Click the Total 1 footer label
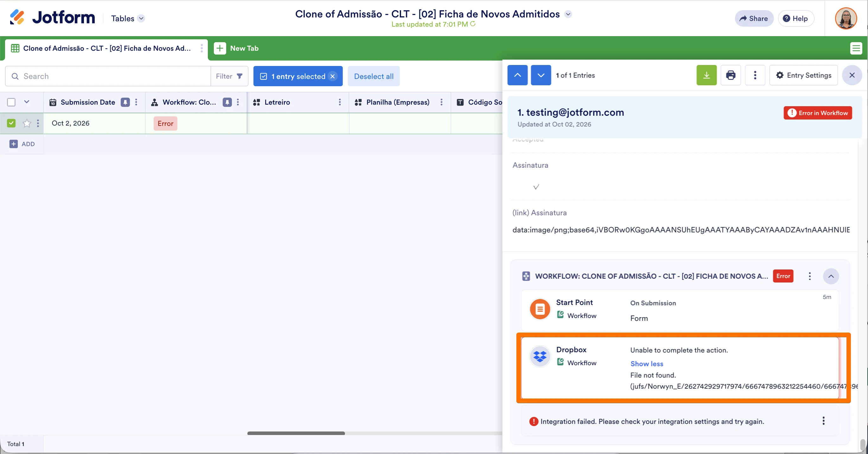This screenshot has width=868, height=454. coord(16,444)
